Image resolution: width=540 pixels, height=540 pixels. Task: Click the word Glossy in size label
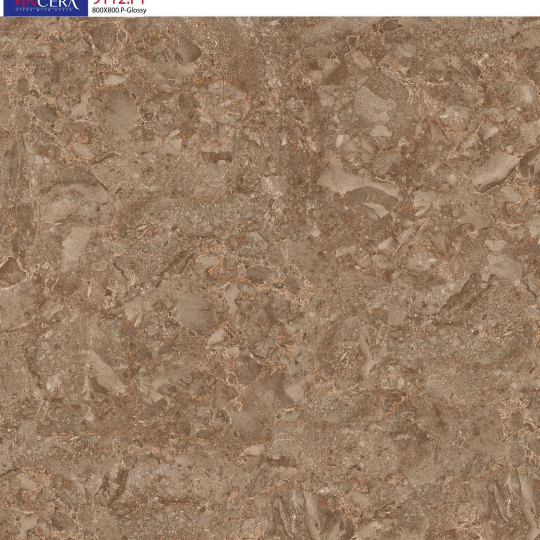tap(137, 10)
